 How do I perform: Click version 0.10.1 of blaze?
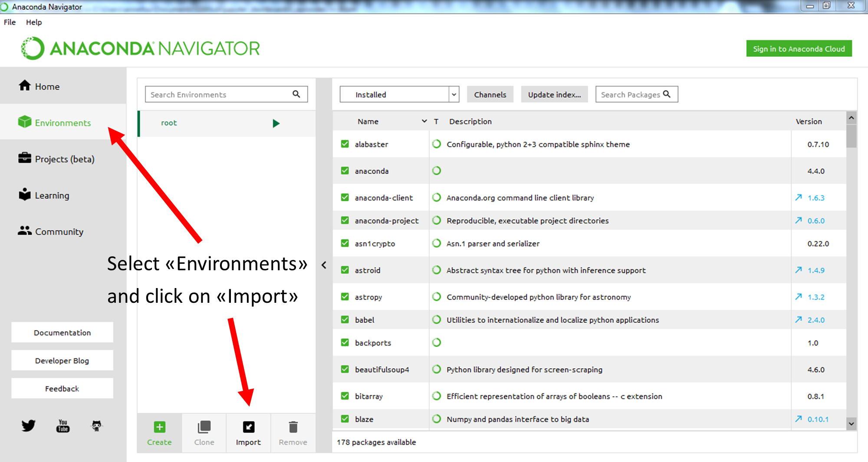tap(818, 419)
